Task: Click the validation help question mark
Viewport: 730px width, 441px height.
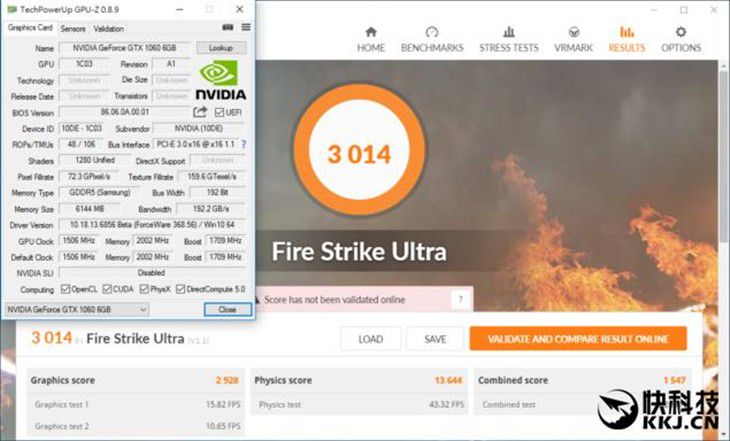Action: pos(460,299)
